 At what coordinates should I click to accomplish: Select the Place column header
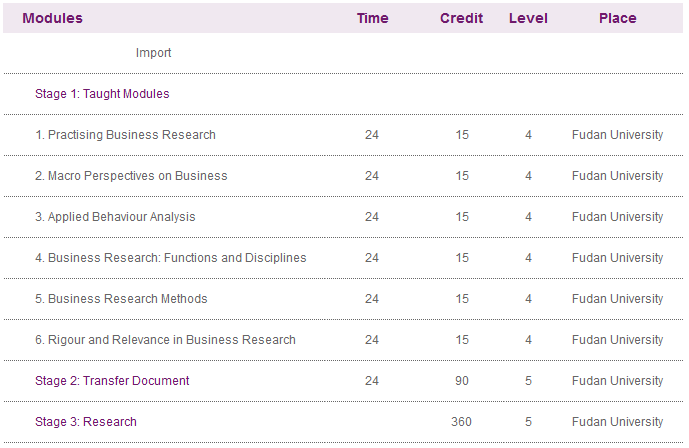[x=617, y=18]
